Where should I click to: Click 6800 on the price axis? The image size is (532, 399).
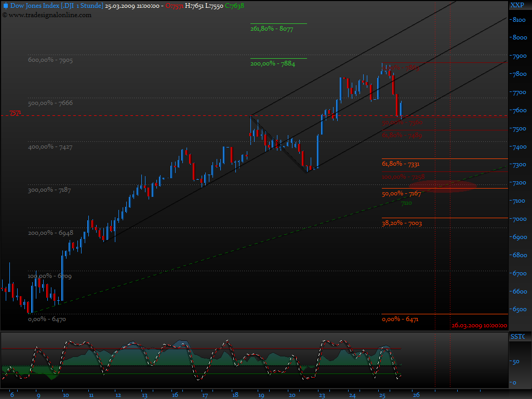(x=520, y=255)
